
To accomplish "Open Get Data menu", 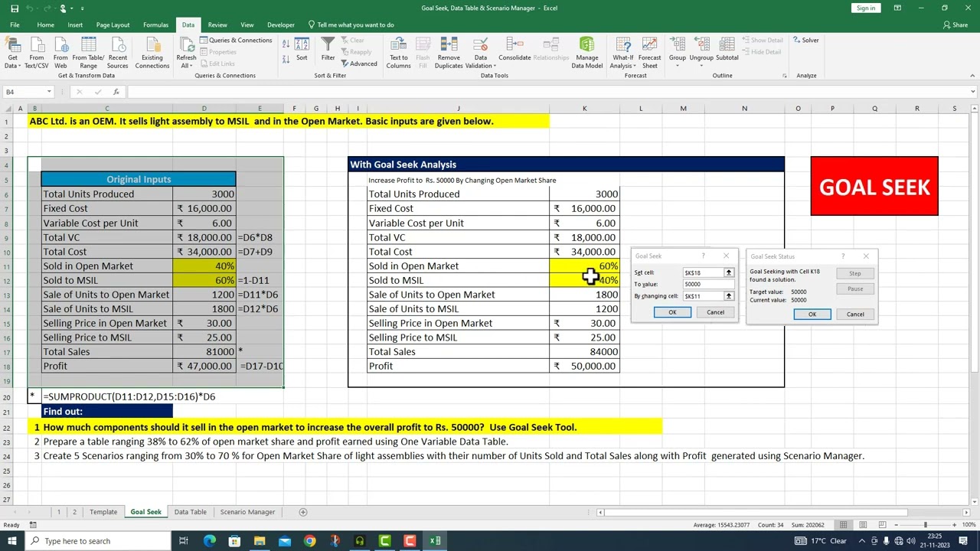I will point(12,51).
